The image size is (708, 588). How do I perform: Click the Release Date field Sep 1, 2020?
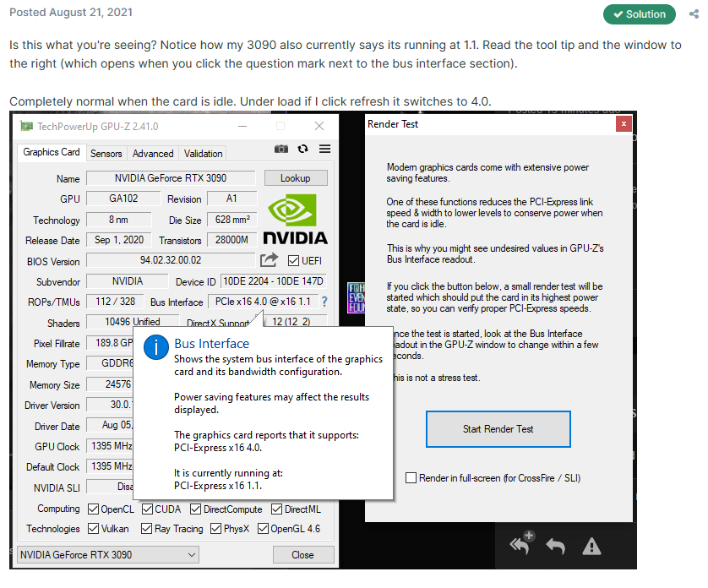(119, 240)
